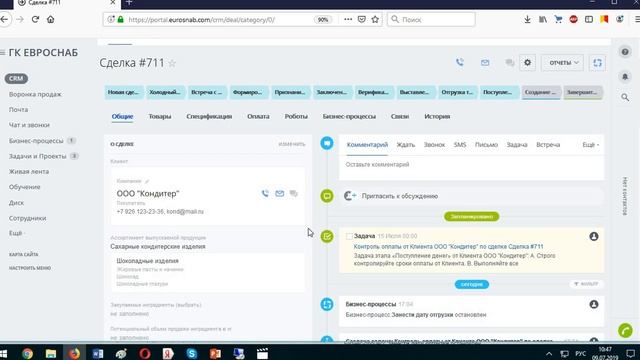Open notifications bell icon in right panel

point(625,76)
